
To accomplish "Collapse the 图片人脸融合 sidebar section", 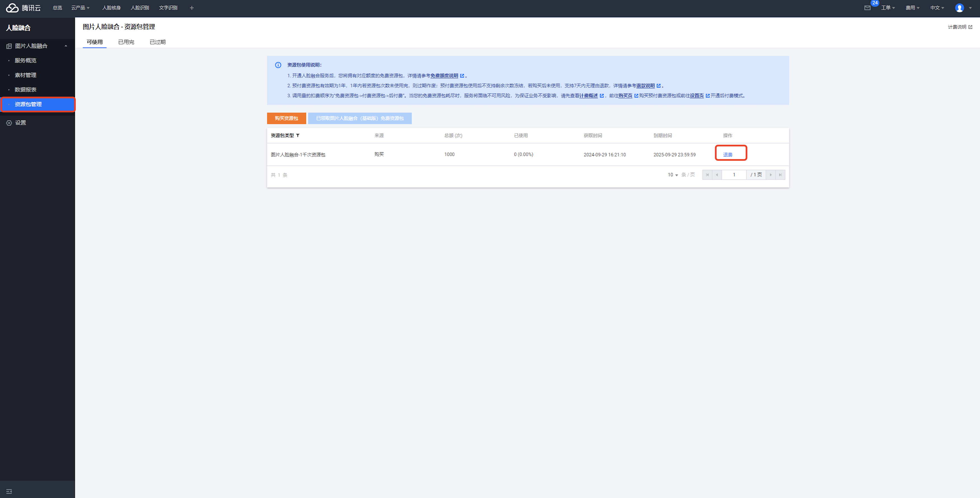I will point(66,46).
